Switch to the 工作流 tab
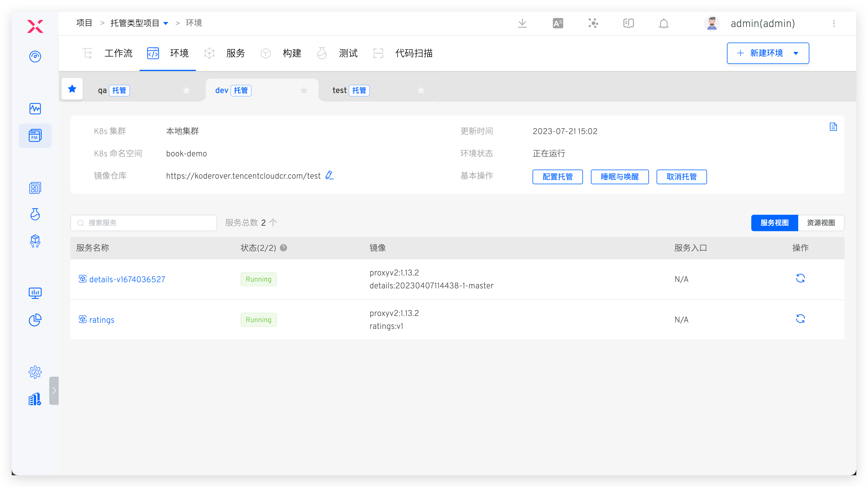868x487 pixels. point(118,53)
